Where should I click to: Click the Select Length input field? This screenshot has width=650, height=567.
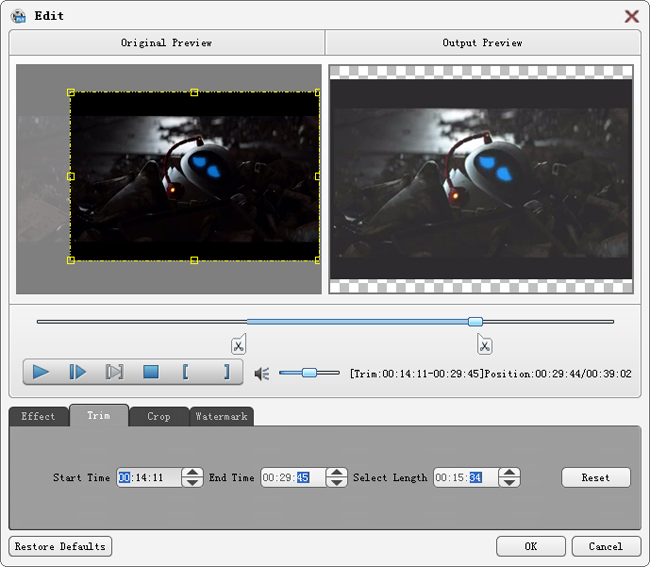pos(466,477)
